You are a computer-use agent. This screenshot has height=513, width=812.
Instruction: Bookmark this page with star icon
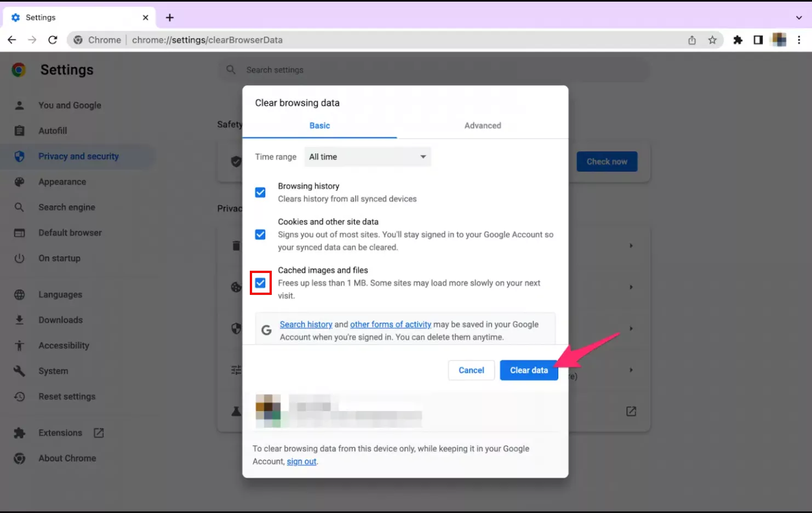coord(712,40)
